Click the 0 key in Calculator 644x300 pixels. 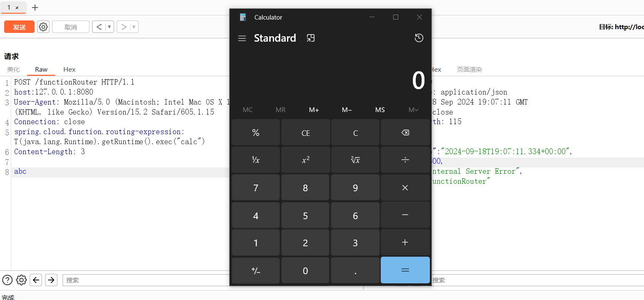pos(305,270)
